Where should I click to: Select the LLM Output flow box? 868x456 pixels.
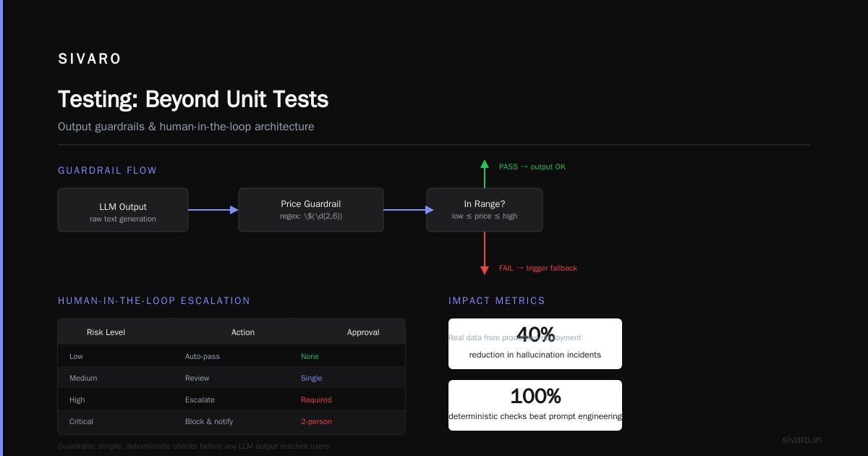(x=123, y=210)
